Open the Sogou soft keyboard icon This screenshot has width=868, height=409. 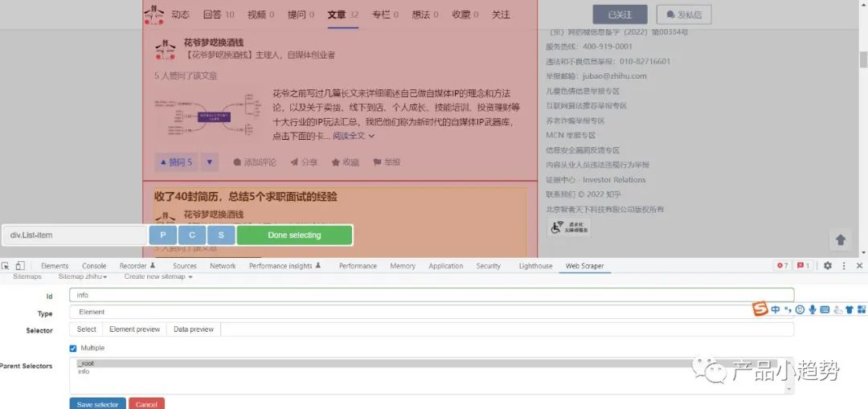(825, 309)
